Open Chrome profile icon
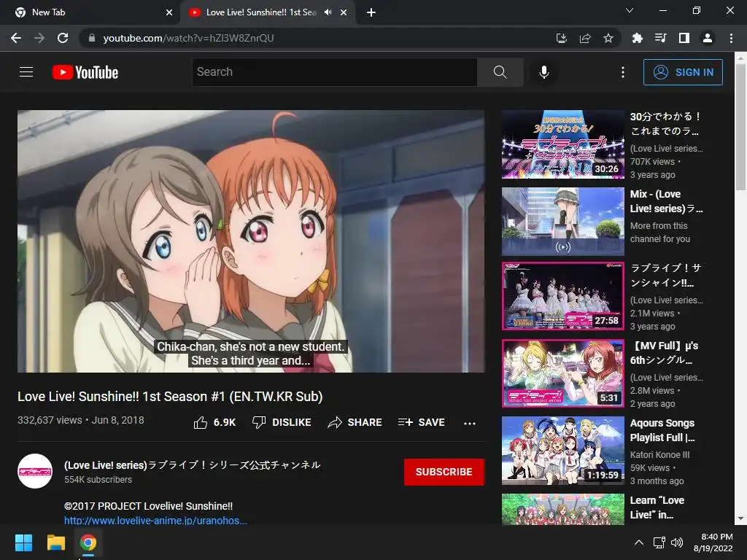 coord(708,38)
